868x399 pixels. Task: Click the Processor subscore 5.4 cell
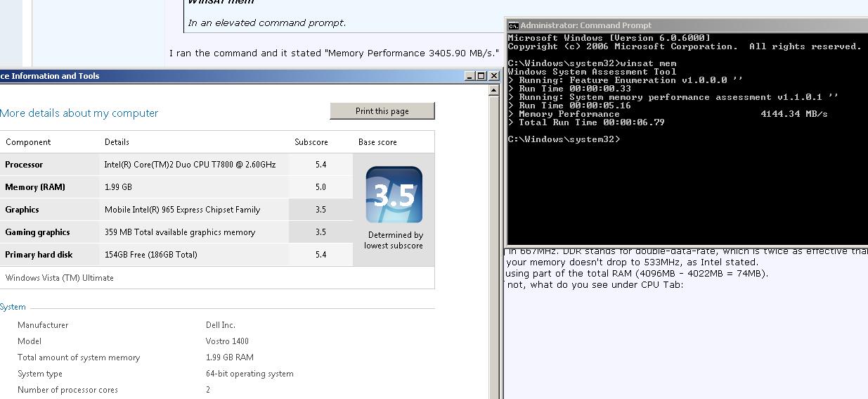[320, 165]
